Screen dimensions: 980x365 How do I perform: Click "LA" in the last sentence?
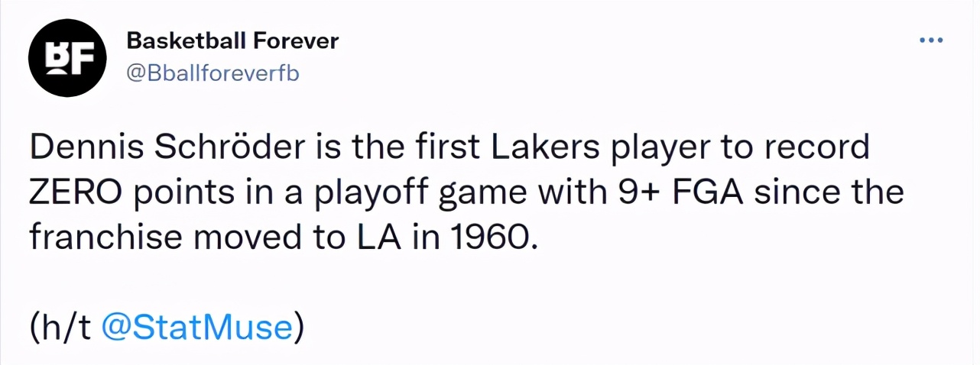388,238
